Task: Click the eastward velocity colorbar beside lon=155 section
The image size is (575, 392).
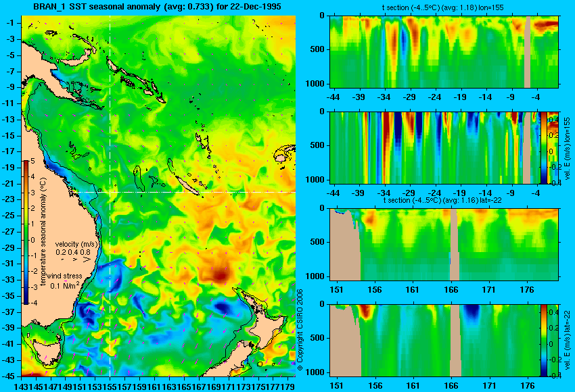Action: [x=544, y=147]
